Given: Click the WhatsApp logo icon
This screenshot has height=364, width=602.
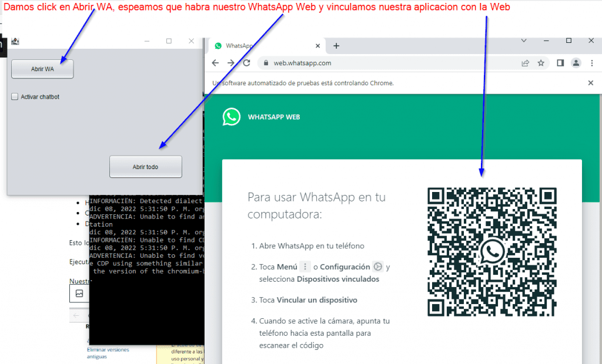Looking at the screenshot, I should click(x=232, y=117).
